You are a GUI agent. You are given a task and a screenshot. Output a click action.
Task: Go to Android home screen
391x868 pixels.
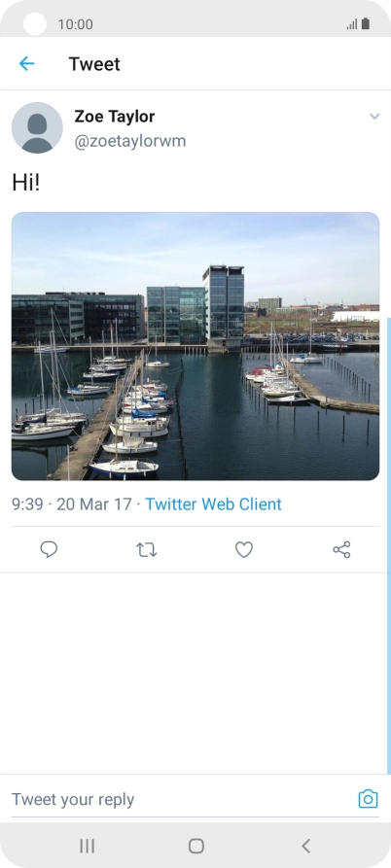point(196,846)
